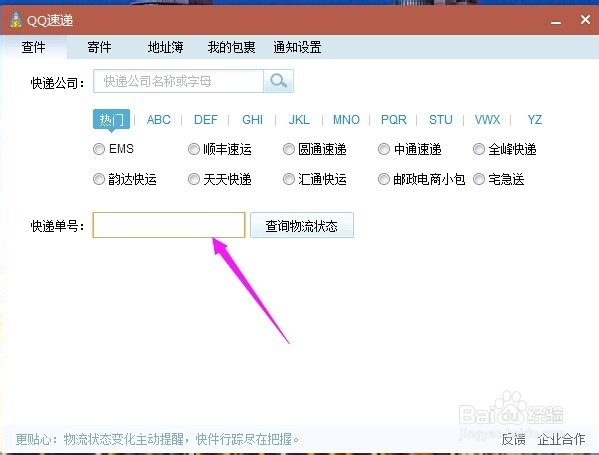This screenshot has width=599, height=455.
Task: Click the 反馈 link
Action: pos(513,439)
